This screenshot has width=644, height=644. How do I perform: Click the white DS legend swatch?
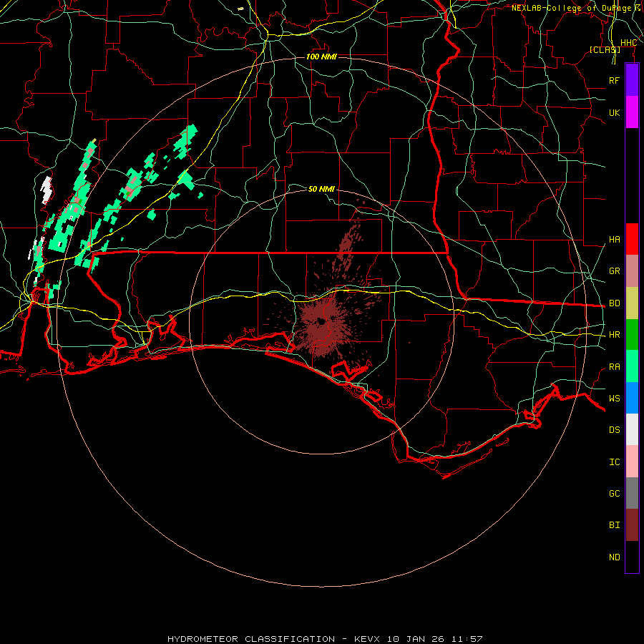point(632,429)
